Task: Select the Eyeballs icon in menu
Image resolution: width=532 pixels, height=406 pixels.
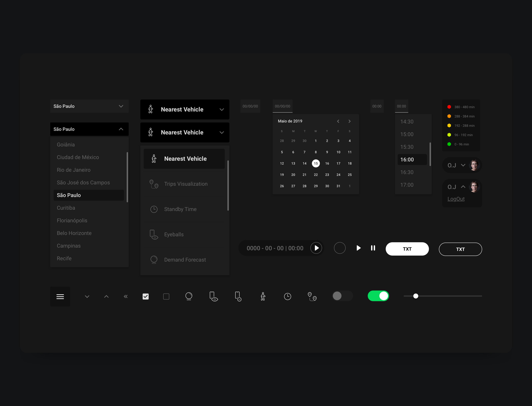Action: [x=154, y=234]
